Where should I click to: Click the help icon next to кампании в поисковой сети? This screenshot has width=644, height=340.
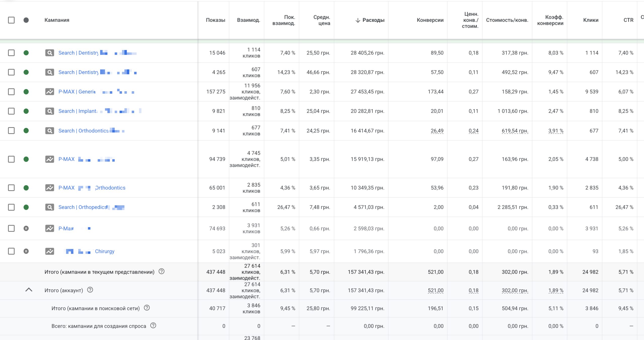tap(147, 308)
